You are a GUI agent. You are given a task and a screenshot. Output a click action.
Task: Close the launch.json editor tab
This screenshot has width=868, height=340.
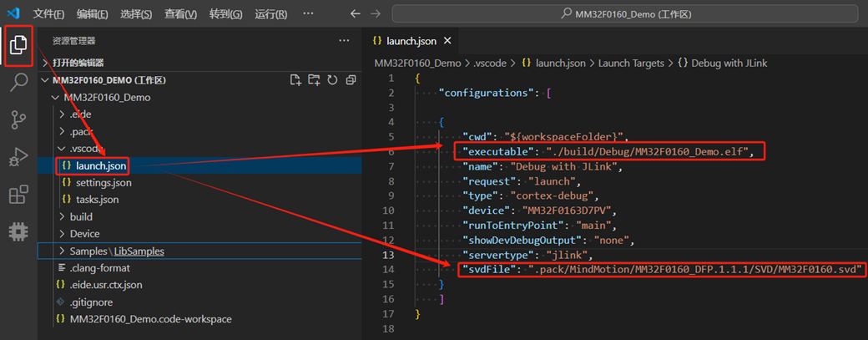(x=447, y=40)
